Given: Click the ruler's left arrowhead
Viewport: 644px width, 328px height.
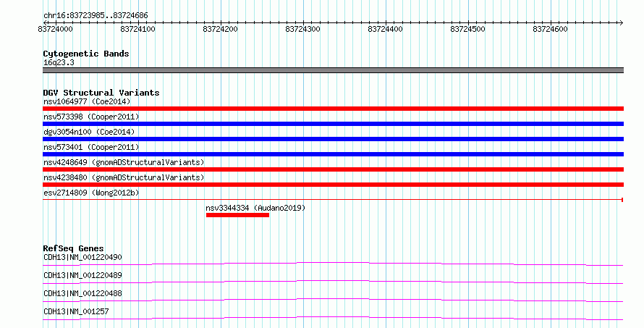Looking at the screenshot, I should coord(45,22).
